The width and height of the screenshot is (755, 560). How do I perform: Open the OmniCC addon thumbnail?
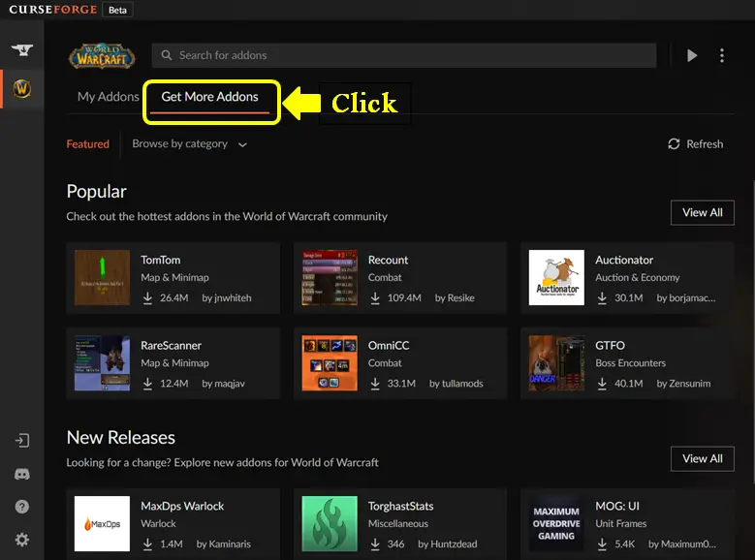click(x=330, y=363)
